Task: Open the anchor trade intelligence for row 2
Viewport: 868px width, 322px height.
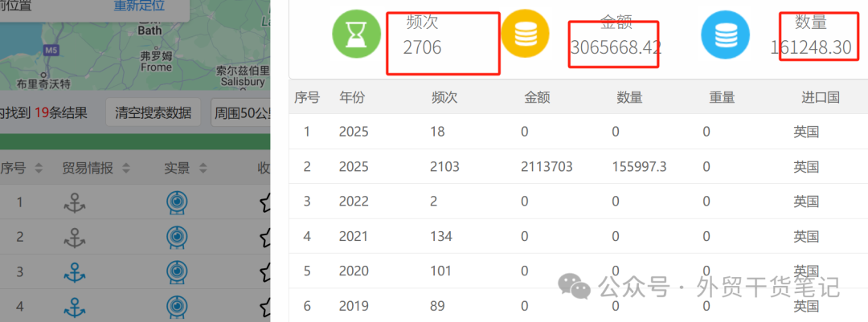Action: pyautogui.click(x=75, y=238)
